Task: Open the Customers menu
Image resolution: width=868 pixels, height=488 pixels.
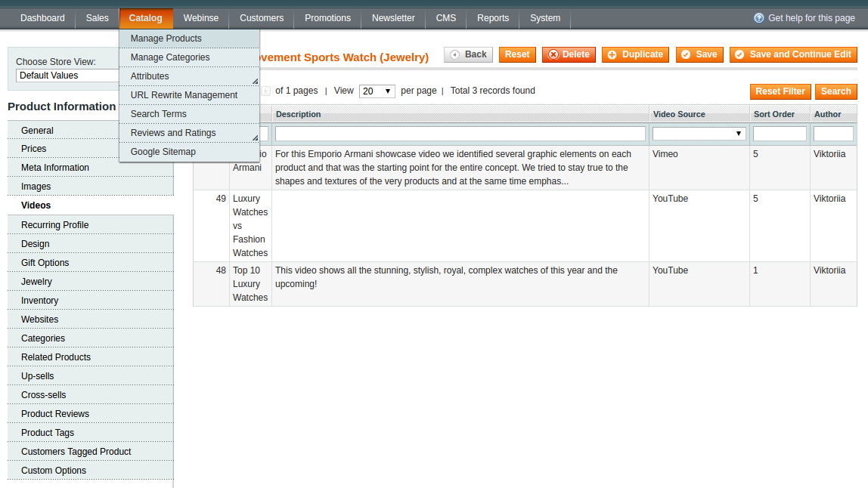Action: click(262, 18)
